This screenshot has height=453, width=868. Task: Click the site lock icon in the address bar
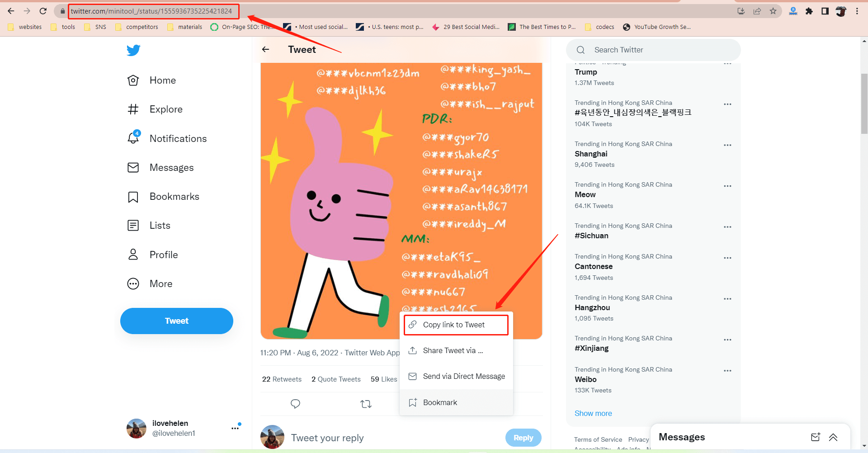tap(63, 11)
